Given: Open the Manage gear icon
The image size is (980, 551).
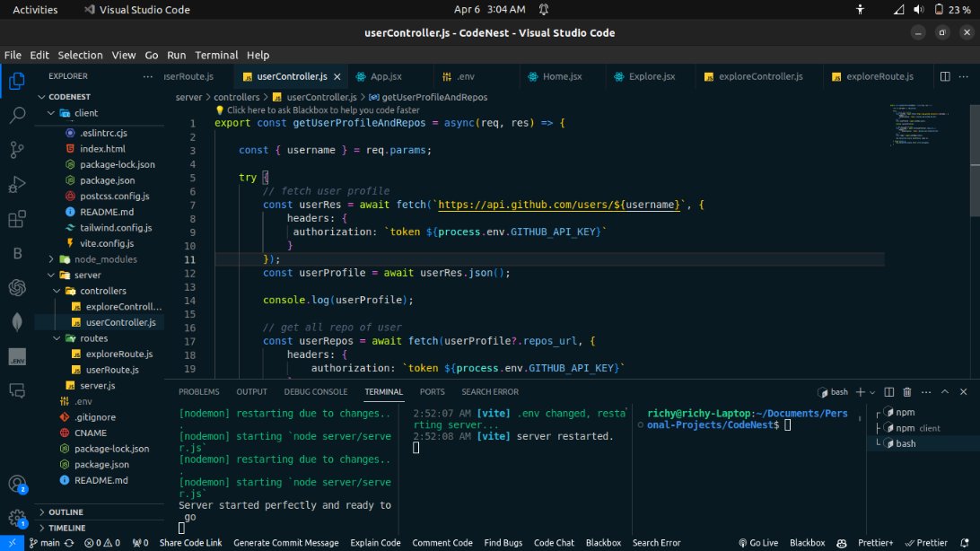Looking at the screenshot, I should 17,518.
